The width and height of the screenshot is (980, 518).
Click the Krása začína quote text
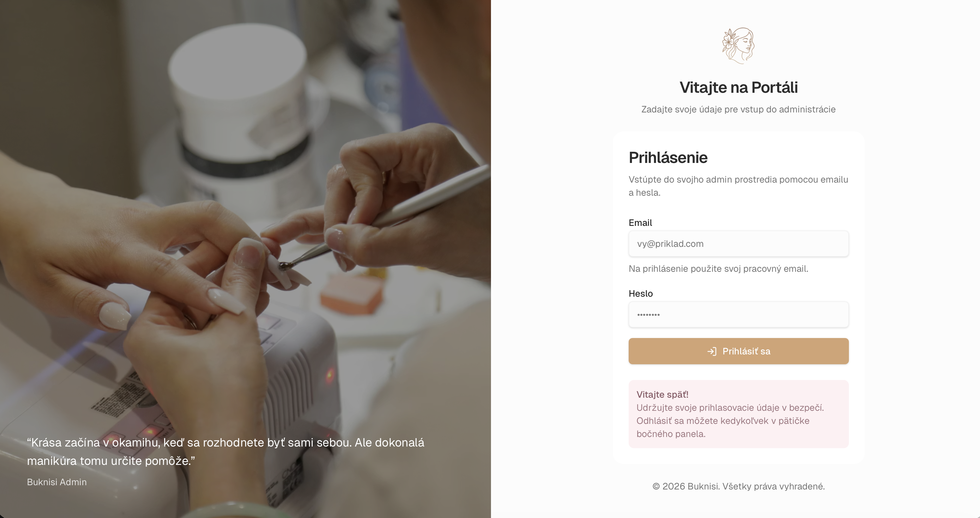[225, 451]
